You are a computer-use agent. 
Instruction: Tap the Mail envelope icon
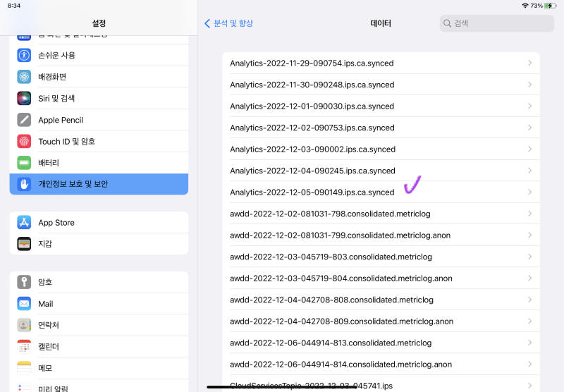pyautogui.click(x=24, y=304)
